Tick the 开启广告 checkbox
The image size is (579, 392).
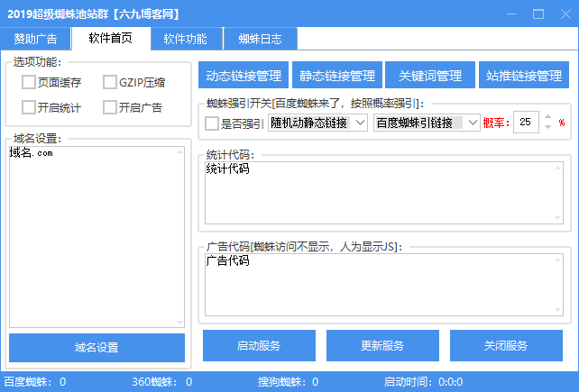pos(110,107)
